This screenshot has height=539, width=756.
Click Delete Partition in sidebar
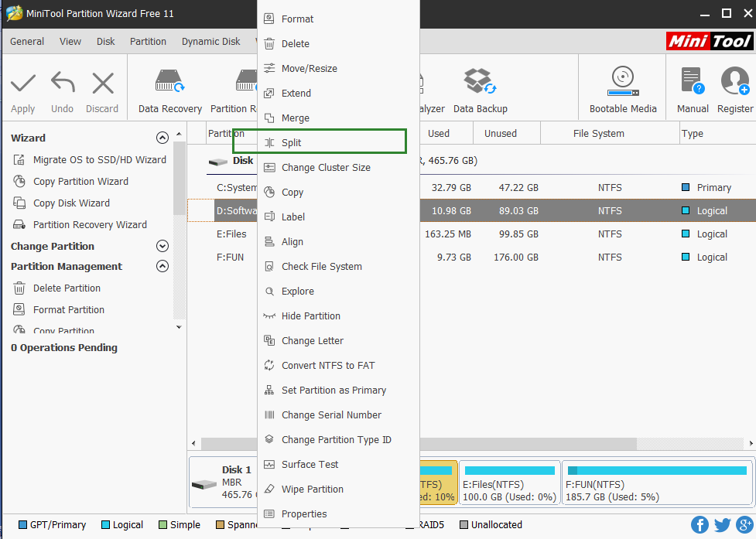pyautogui.click(x=57, y=288)
